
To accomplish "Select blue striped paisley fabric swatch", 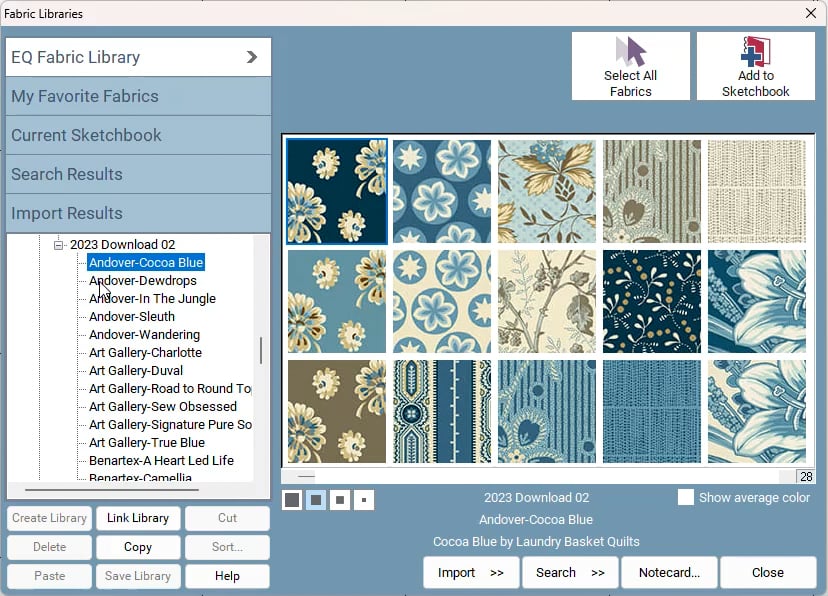I will pos(547,412).
